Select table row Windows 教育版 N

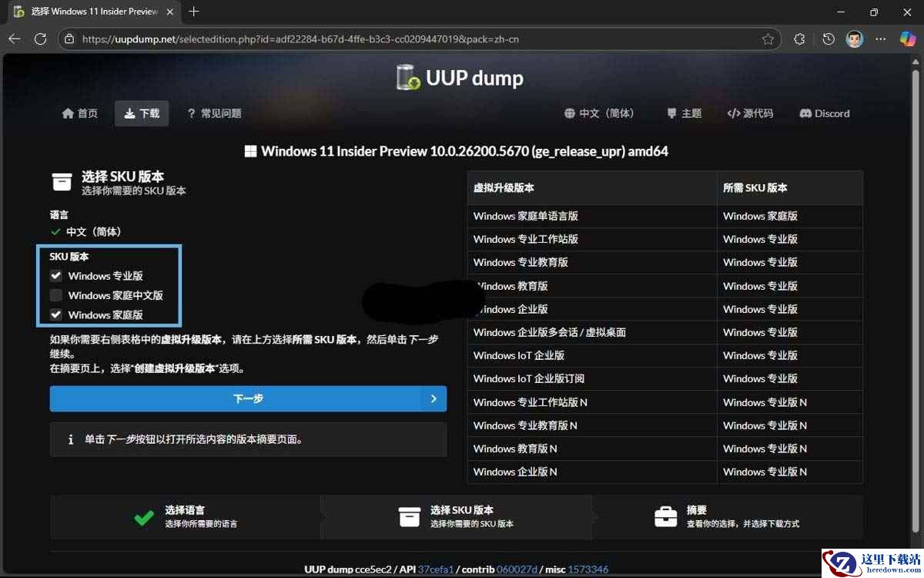(x=665, y=449)
